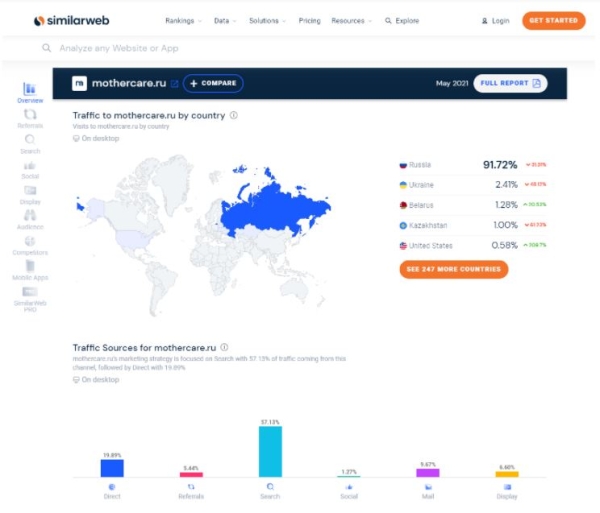Open the Audience sidebar section
The height and width of the screenshot is (513, 600).
tap(30, 219)
